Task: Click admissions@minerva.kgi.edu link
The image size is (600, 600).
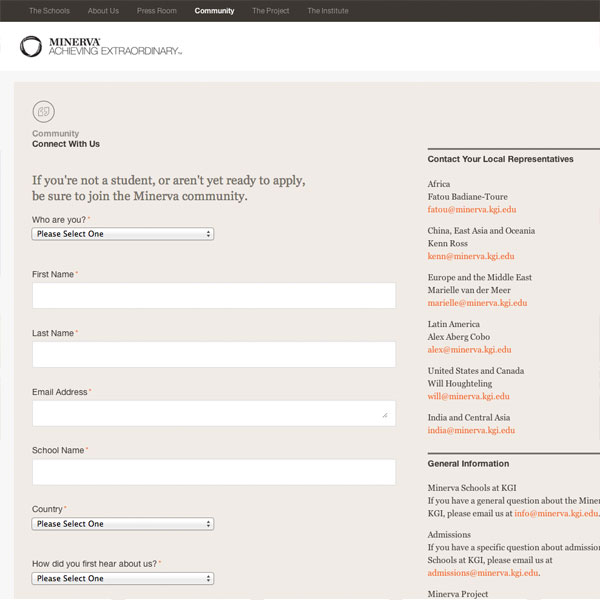Action: [483, 573]
